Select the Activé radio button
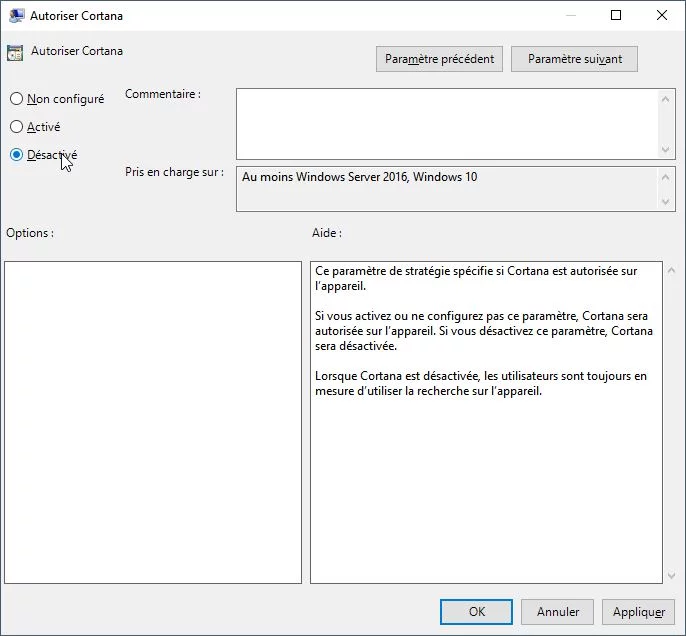The image size is (686, 636). tap(16, 127)
